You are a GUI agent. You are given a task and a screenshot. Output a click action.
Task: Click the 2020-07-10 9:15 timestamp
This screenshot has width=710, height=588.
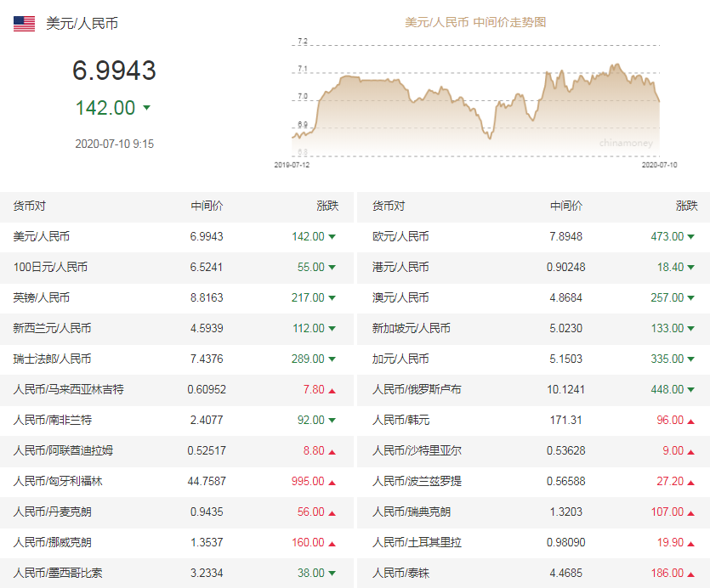click(x=114, y=144)
